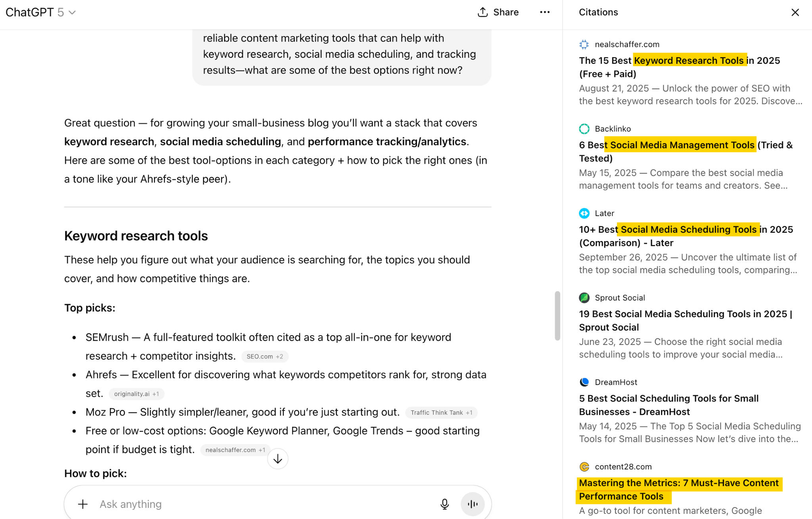Click the plus attachment button

coord(82,504)
